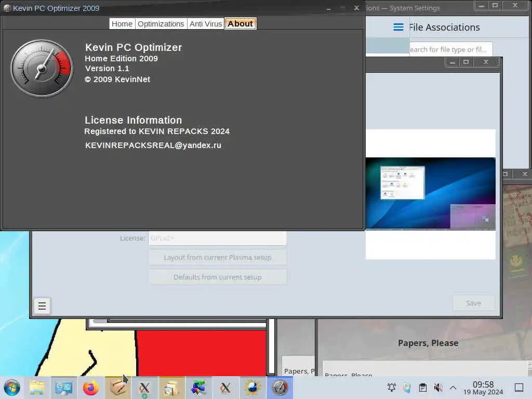Click the Save button

coord(473,303)
